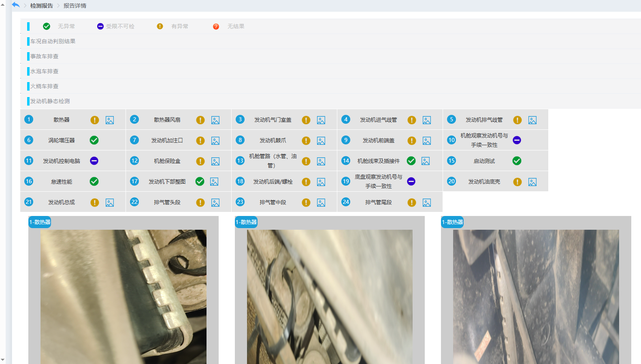Click the scrollbar down arrow
The image size is (641, 364).
(3, 360)
